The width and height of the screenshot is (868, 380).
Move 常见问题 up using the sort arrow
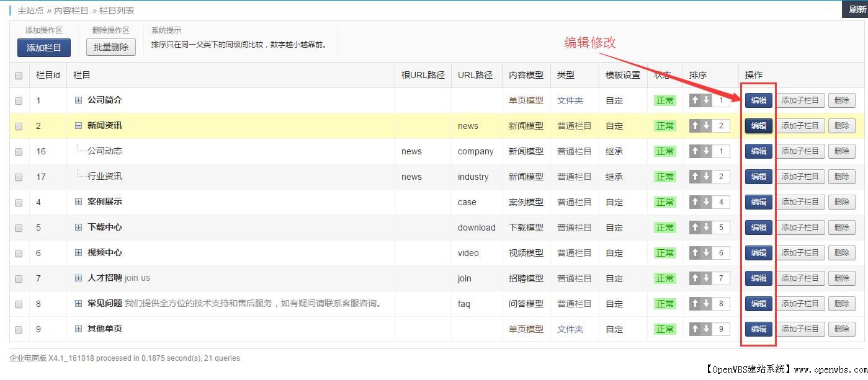pyautogui.click(x=695, y=303)
